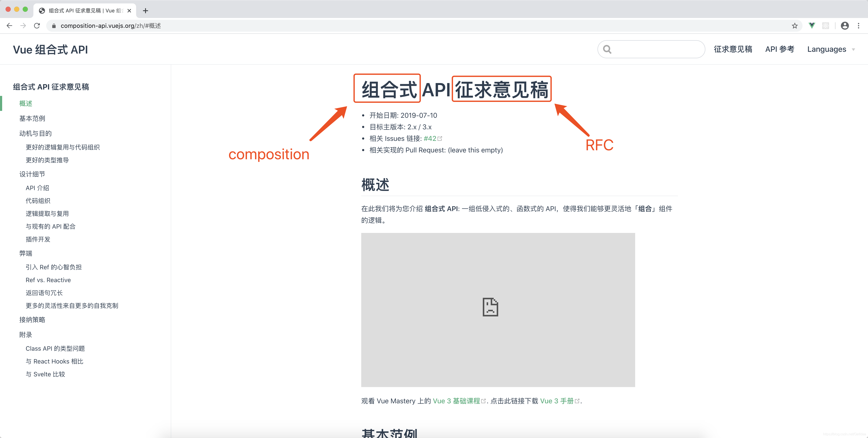Open API 介绍 sidebar entry

pyautogui.click(x=37, y=188)
